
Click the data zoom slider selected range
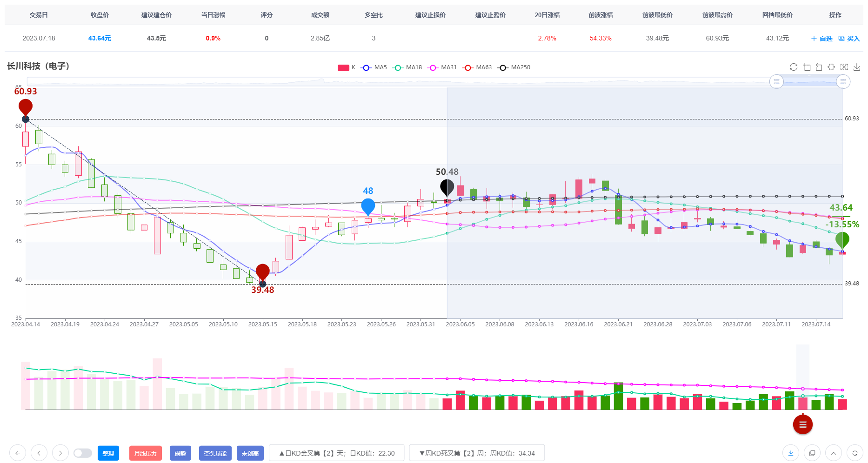810,82
